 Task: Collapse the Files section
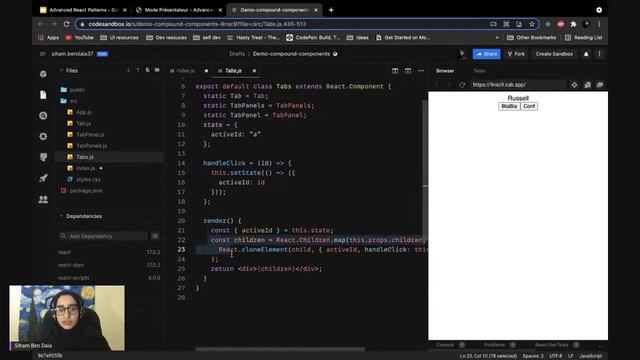tap(61, 71)
